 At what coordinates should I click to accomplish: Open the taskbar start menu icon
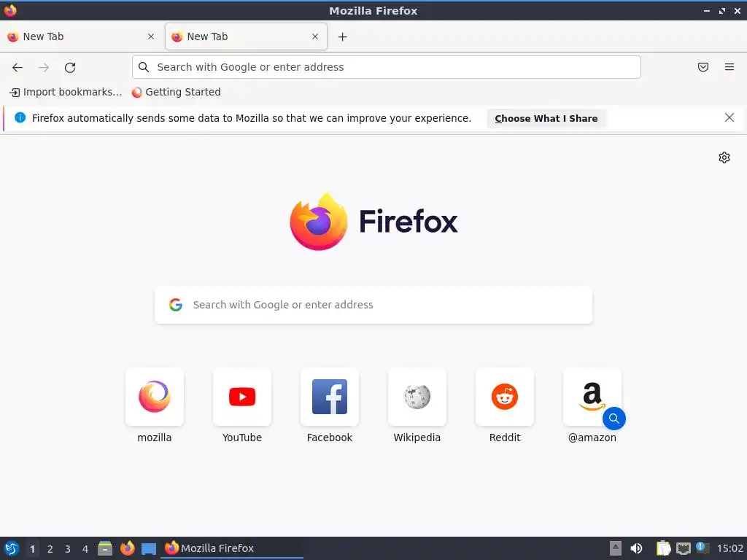(x=12, y=548)
